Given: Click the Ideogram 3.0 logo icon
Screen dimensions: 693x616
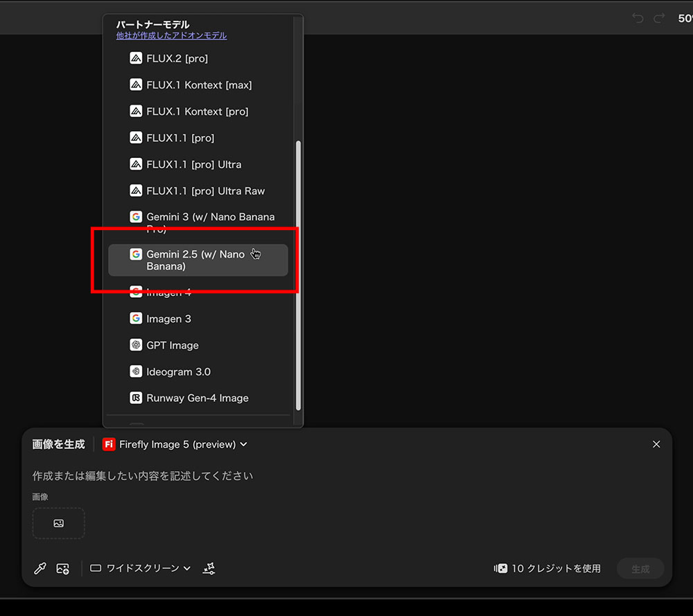Looking at the screenshot, I should pos(136,371).
